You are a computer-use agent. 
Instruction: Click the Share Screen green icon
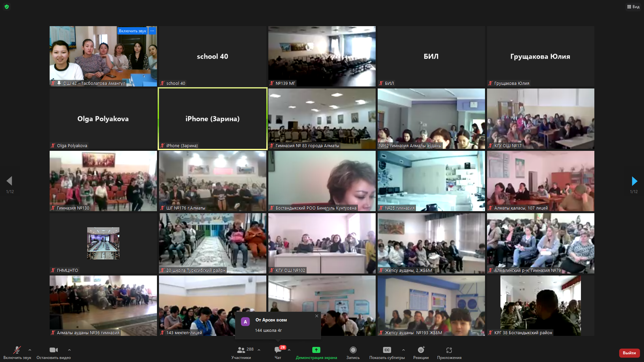pyautogui.click(x=316, y=350)
